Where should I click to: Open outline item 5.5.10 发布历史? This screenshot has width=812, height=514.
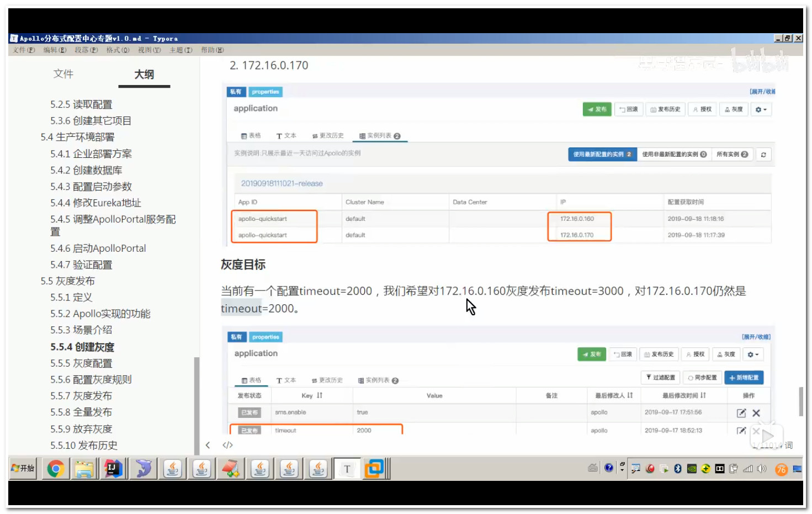[x=84, y=445]
